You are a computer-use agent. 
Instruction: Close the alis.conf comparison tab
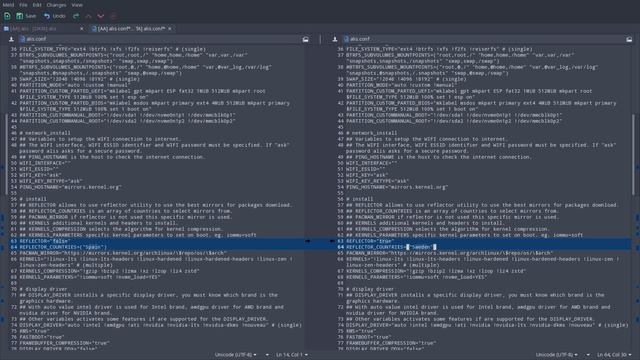(170, 29)
